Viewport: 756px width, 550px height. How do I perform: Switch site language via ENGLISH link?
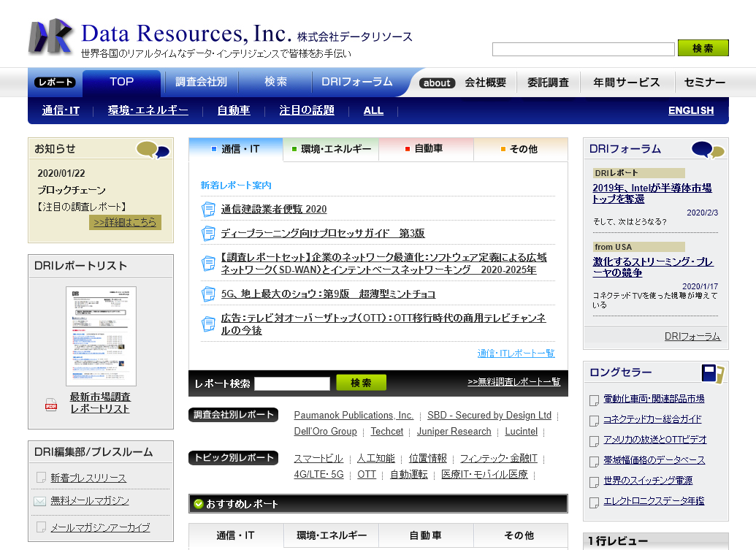(690, 110)
